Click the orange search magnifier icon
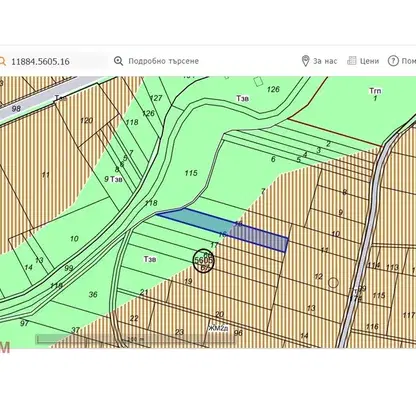The height and width of the screenshot is (400, 416). pos(2,61)
